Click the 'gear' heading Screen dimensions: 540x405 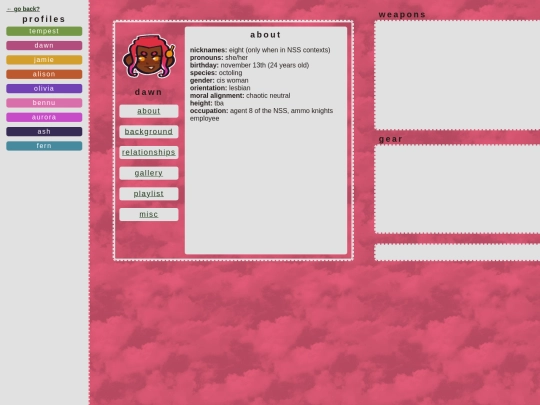point(391,139)
